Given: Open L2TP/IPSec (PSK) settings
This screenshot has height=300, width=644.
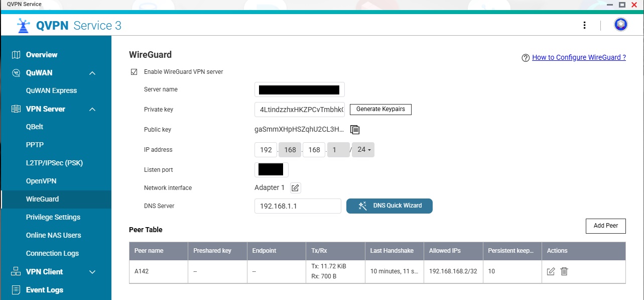Looking at the screenshot, I should [x=54, y=163].
